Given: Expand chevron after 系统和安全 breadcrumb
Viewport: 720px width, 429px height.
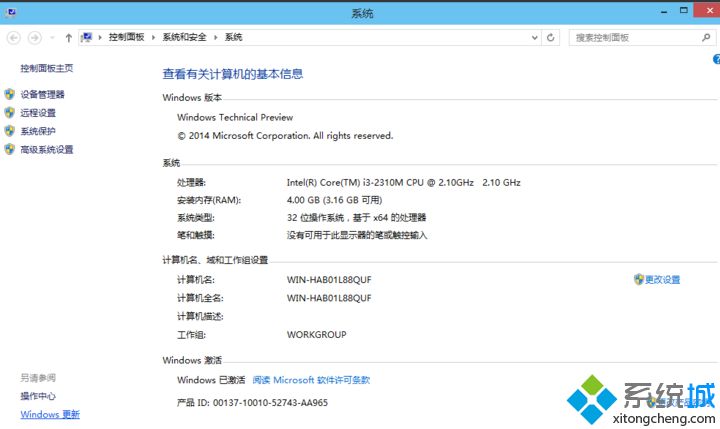Looking at the screenshot, I should (x=215, y=37).
